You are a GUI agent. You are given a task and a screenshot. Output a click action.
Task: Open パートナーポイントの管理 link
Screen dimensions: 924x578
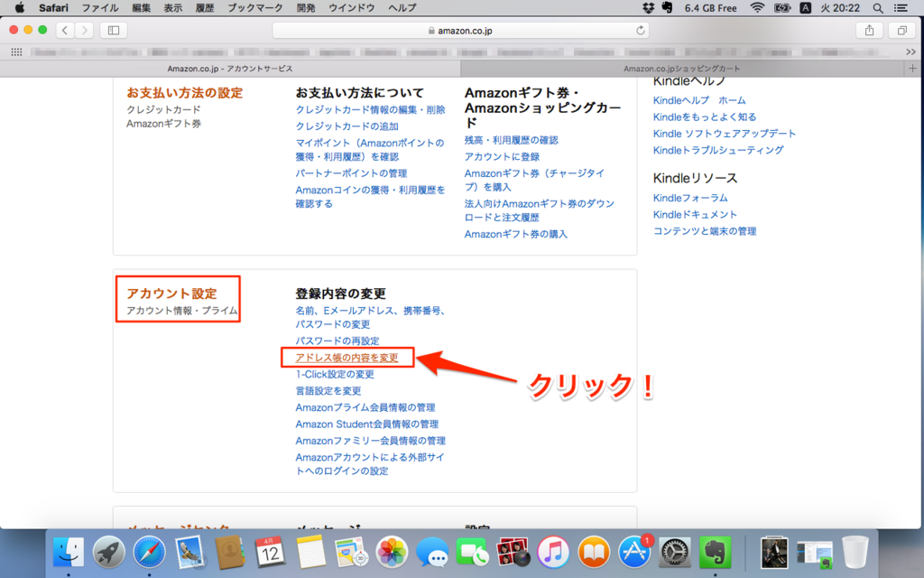(x=351, y=173)
